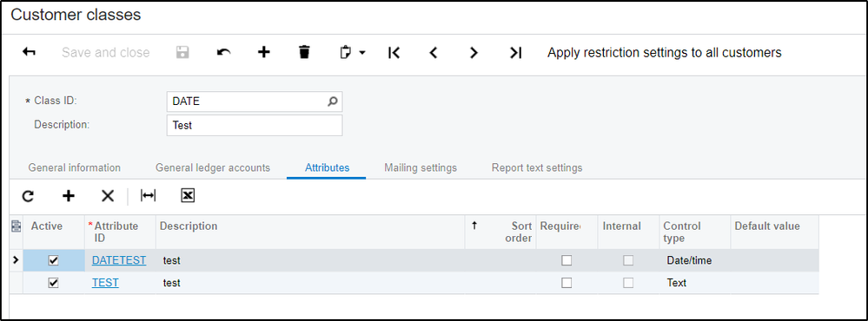Click description cell of DATETEST row
This screenshot has height=321, width=868.
click(310, 260)
